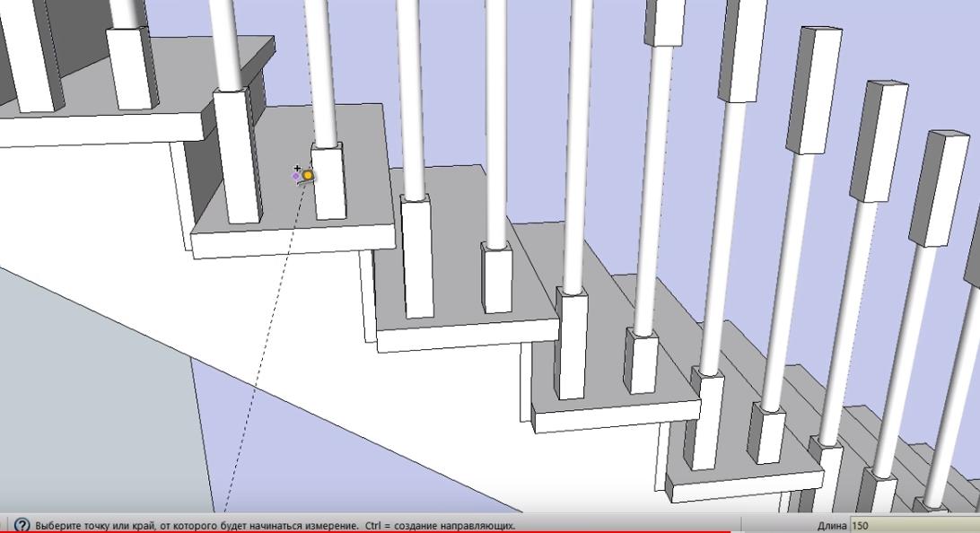Seek on the red progress bar at bottom
This screenshot has width=980, height=533.
(359, 531)
